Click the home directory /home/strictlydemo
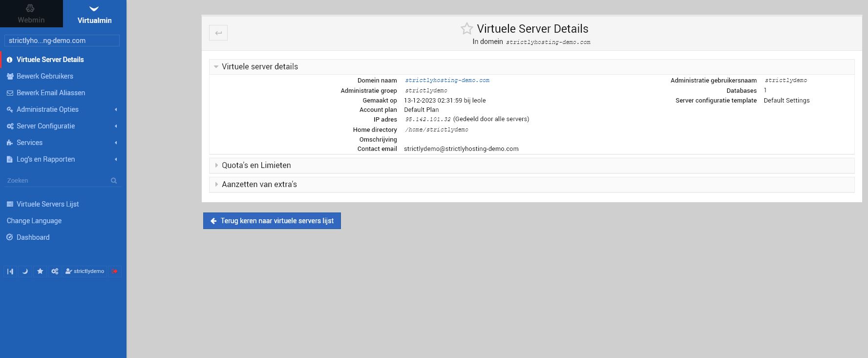Screen dimensions: 868x358 436,129
